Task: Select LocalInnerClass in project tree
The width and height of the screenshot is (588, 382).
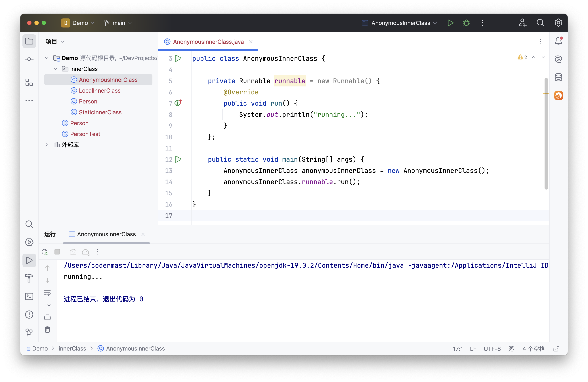Action: click(100, 91)
